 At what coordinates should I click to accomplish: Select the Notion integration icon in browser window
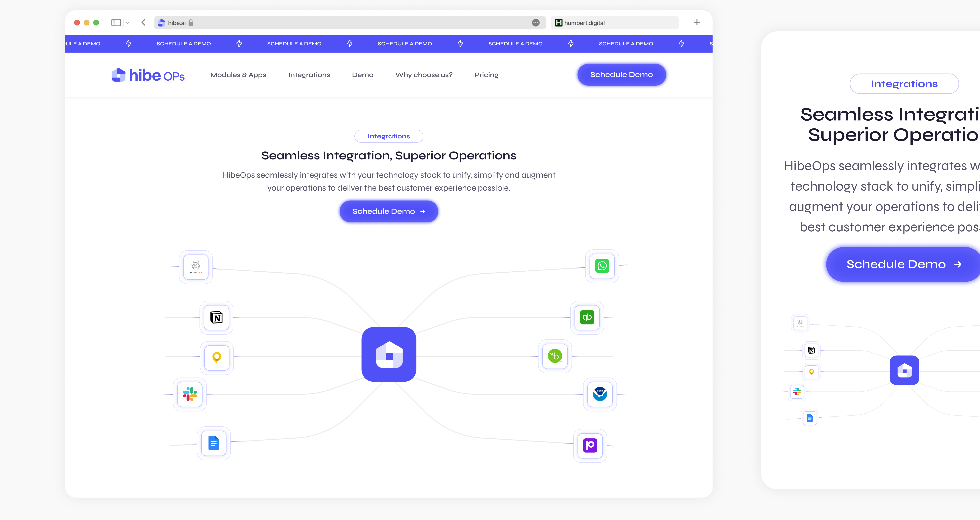[216, 317]
